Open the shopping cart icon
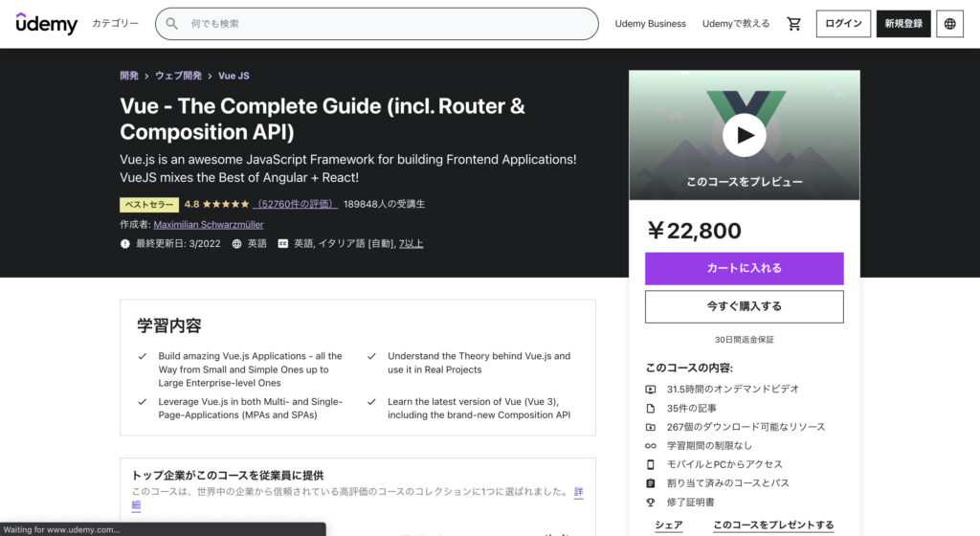 click(793, 24)
